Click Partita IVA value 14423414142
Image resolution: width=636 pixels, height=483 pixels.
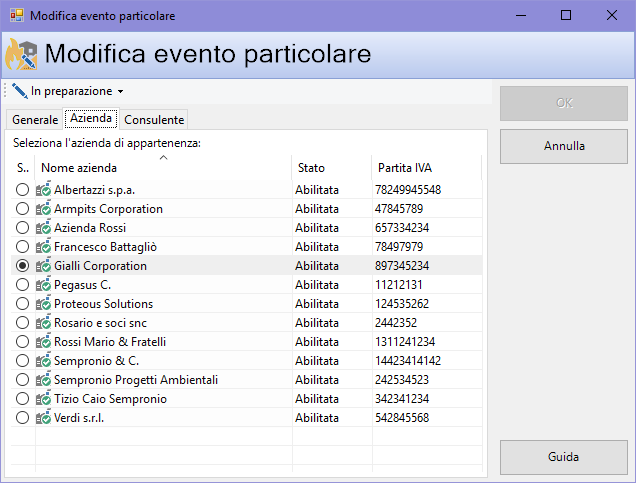tap(408, 361)
